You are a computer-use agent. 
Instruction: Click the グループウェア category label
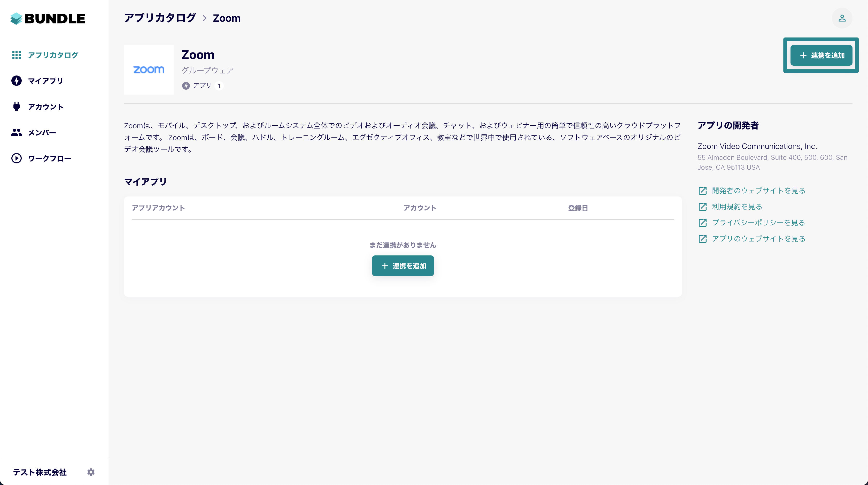tap(207, 71)
